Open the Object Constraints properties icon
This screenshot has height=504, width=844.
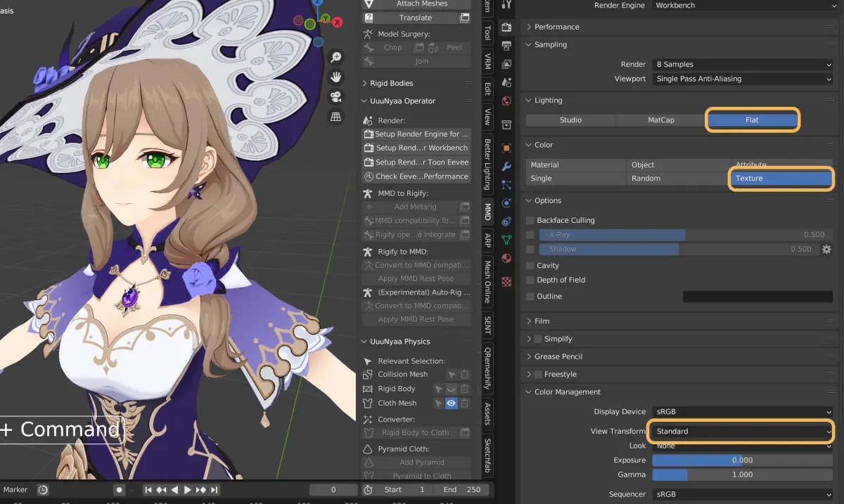506,221
